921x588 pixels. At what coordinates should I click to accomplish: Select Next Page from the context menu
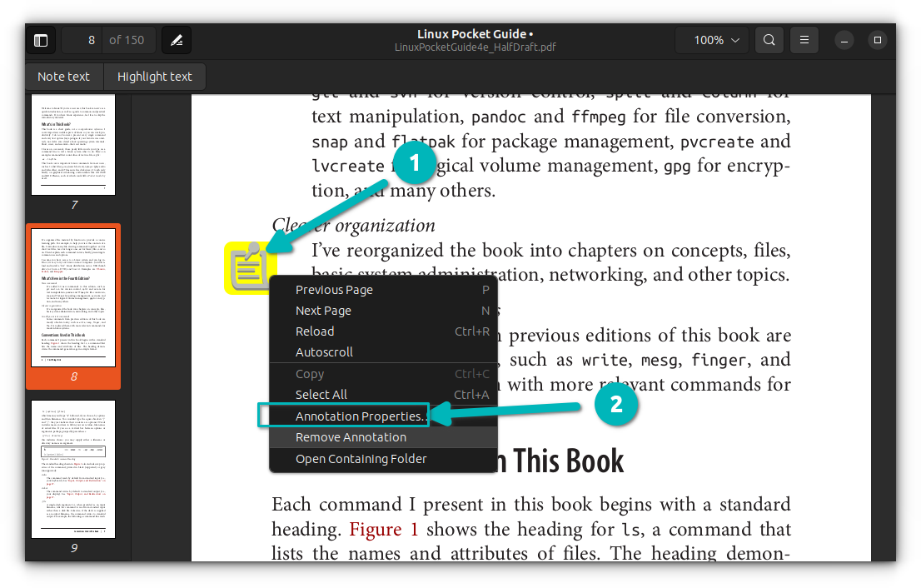(325, 310)
